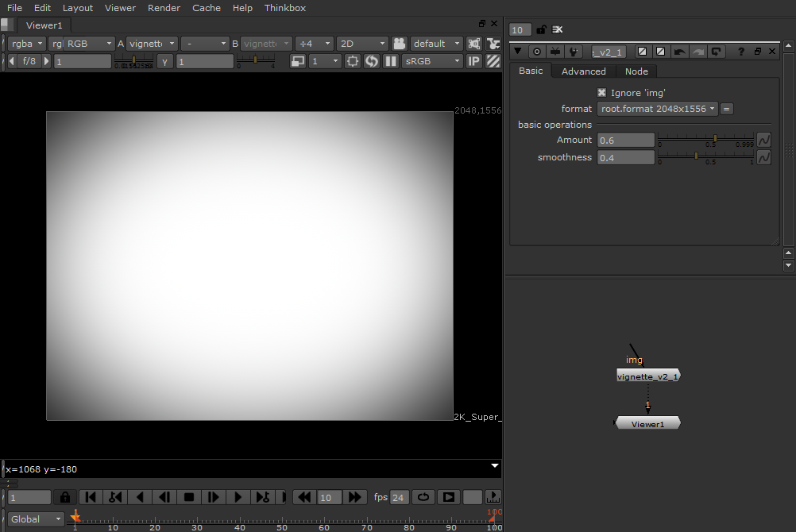
Task: Click the Amount value field
Action: [626, 140]
